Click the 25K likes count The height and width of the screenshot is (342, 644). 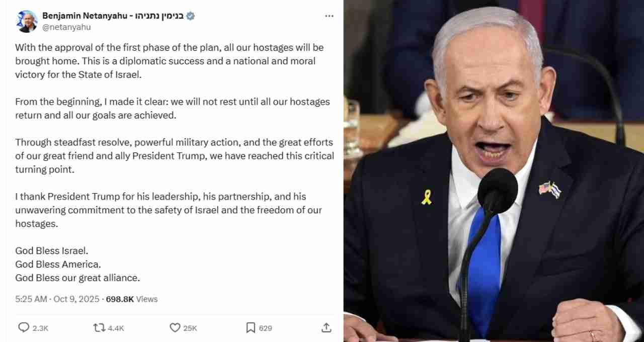tap(190, 328)
